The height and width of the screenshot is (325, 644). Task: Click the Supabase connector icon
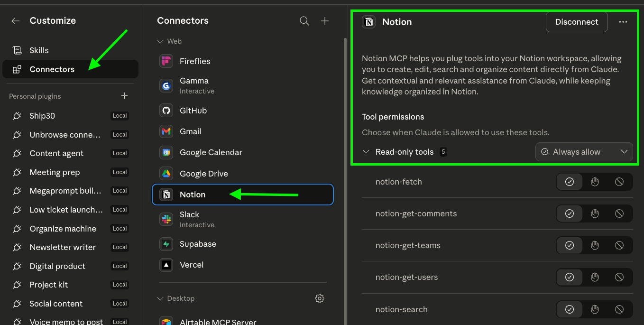click(166, 244)
